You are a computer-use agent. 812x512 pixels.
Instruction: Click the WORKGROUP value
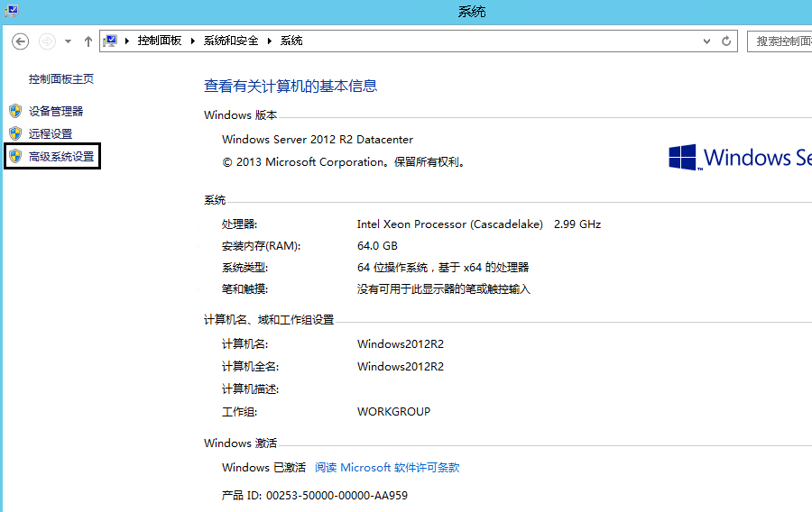(393, 412)
